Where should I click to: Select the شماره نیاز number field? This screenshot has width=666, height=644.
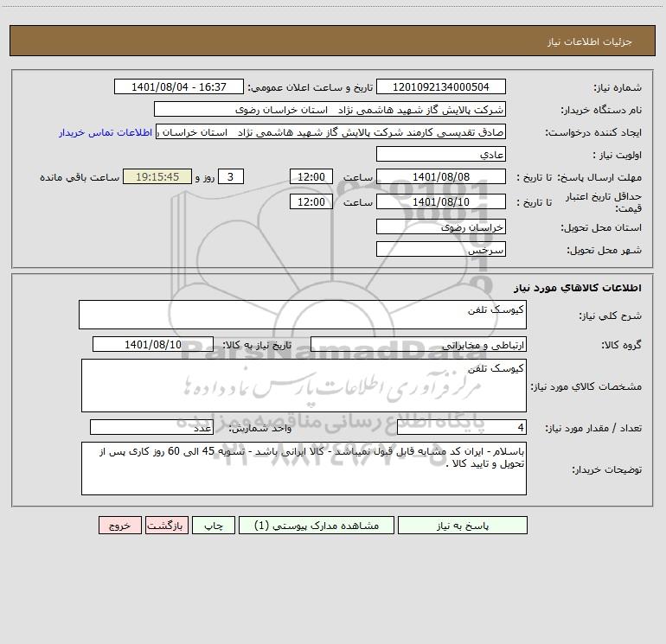(441, 86)
